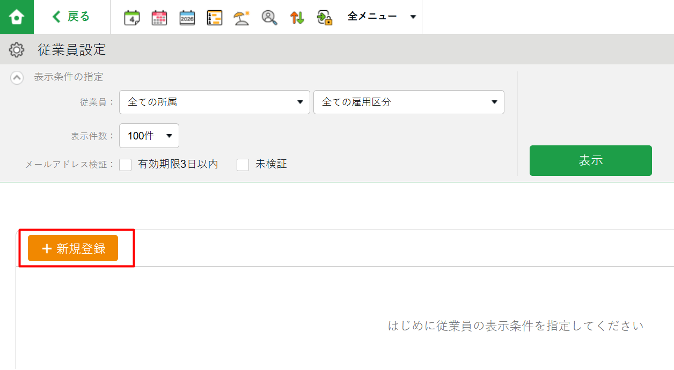Open the employee search magnifier icon
Screen dimensions: 674x370
[269, 18]
